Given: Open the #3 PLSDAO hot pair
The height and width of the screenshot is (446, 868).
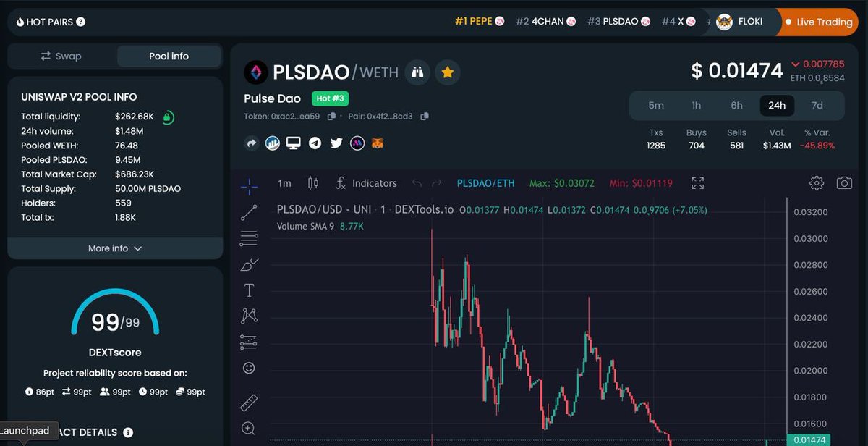Looking at the screenshot, I should [618, 22].
